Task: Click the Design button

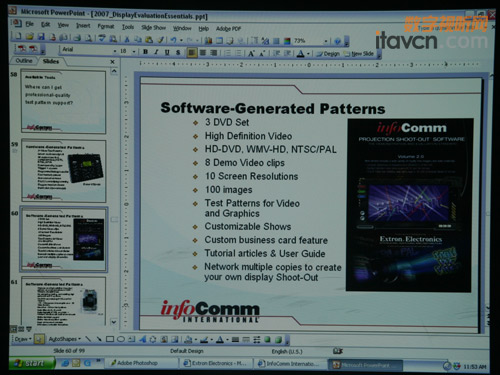Action: pyautogui.click(x=328, y=53)
